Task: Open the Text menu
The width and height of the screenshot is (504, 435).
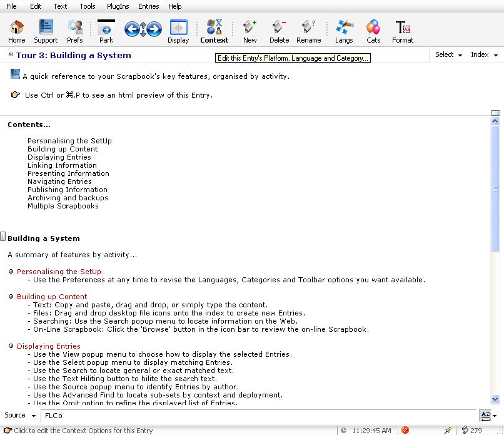Action: pyautogui.click(x=60, y=6)
